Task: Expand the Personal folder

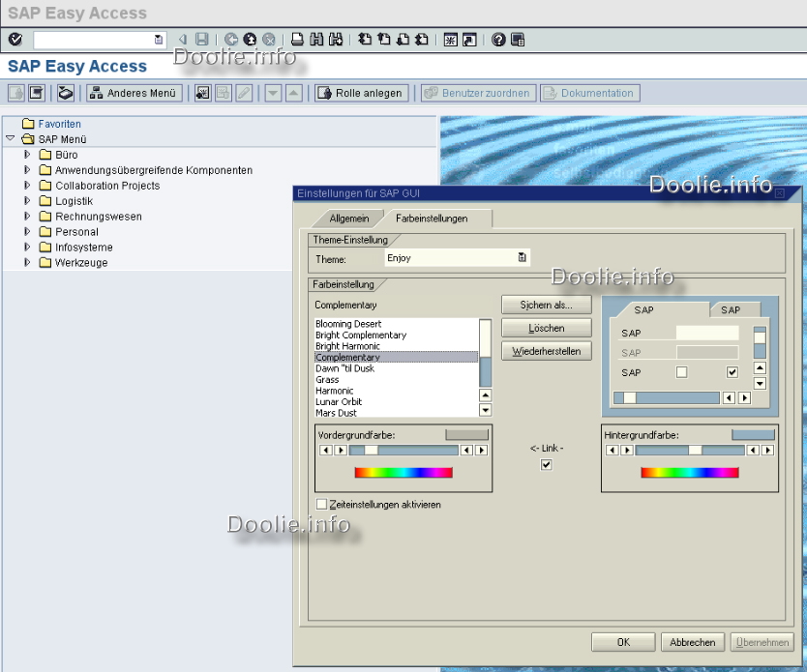Action: [x=27, y=231]
